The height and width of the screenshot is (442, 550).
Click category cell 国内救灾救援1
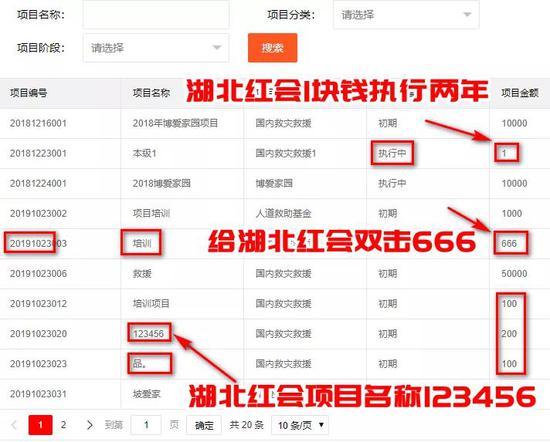[286, 153]
